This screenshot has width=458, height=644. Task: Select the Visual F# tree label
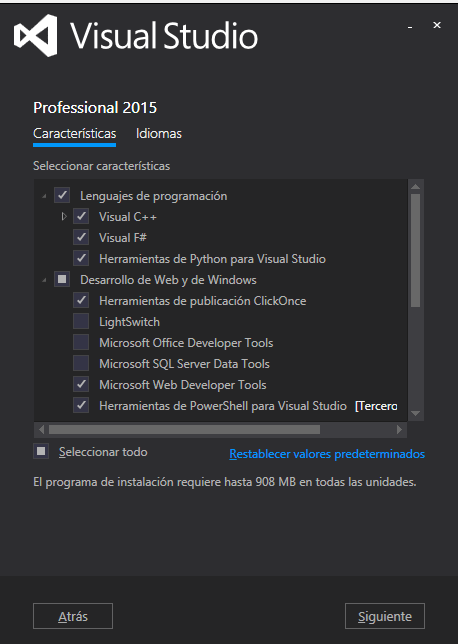[x=123, y=238]
